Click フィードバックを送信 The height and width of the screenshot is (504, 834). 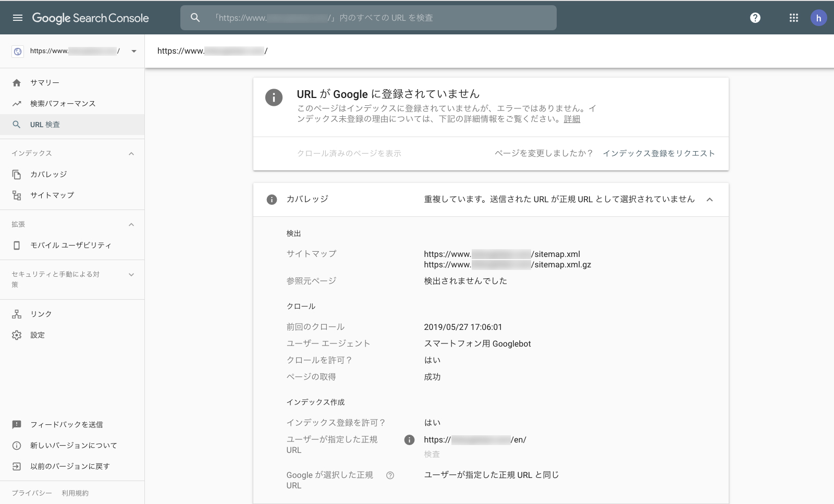coord(72,425)
